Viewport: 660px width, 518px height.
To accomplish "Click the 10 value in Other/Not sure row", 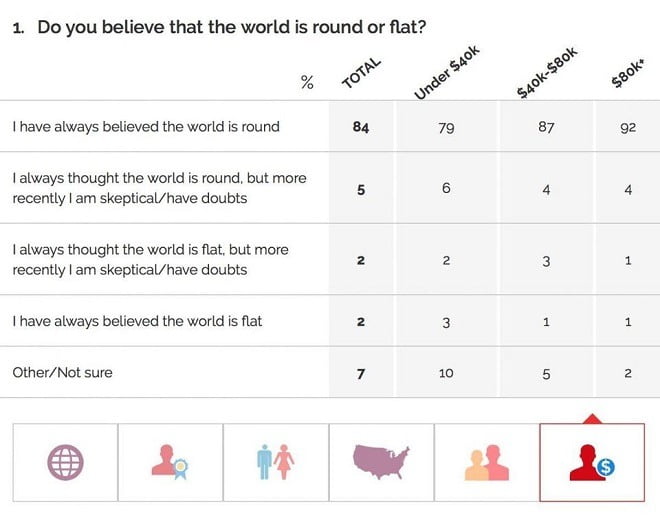I will click(x=446, y=373).
